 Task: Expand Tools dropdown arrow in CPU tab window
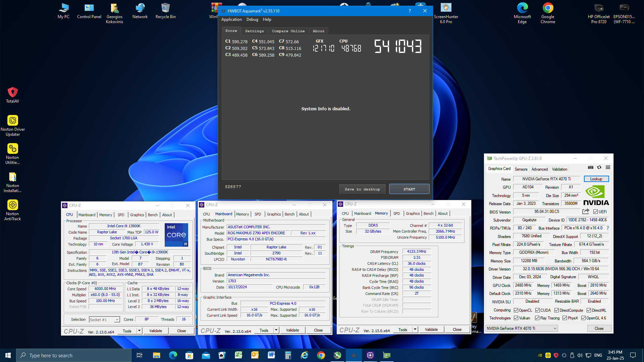tap(139, 331)
